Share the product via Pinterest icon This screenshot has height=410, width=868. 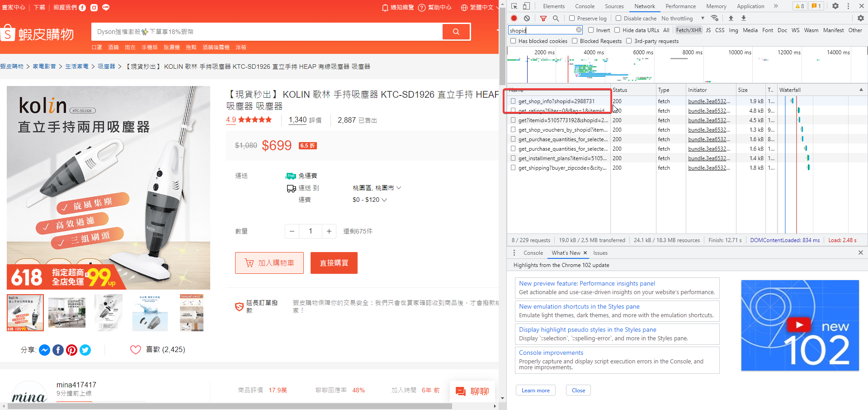71,350
